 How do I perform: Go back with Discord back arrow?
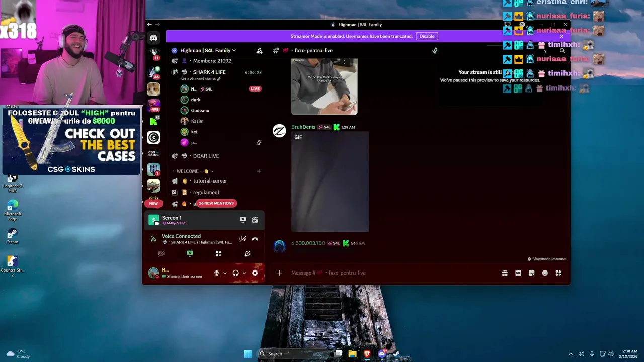click(149, 24)
